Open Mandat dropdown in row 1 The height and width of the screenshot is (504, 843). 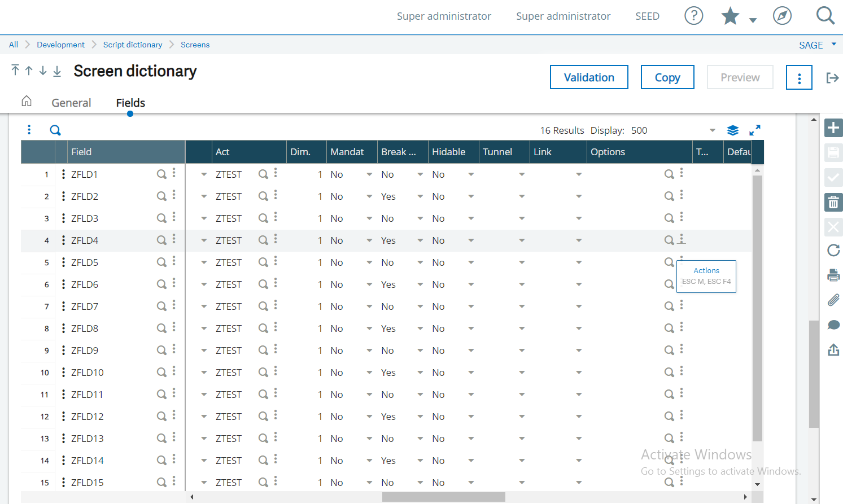(369, 174)
